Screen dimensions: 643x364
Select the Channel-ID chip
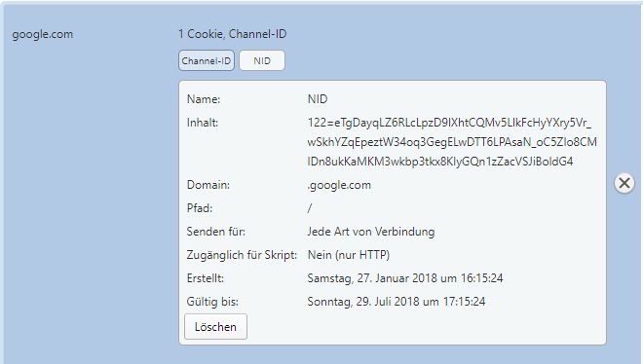click(x=207, y=60)
